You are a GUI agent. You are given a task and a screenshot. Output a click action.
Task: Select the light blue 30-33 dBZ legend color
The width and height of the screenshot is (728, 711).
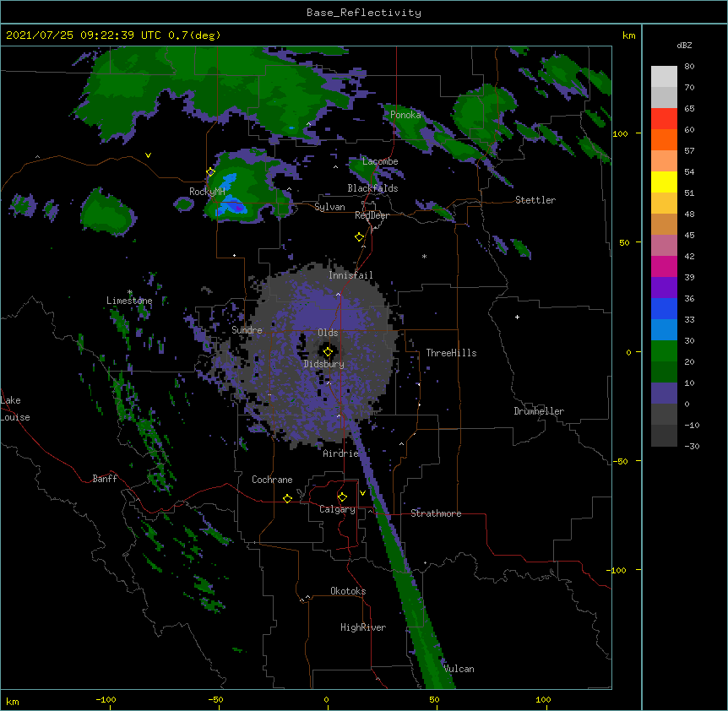[x=664, y=329]
